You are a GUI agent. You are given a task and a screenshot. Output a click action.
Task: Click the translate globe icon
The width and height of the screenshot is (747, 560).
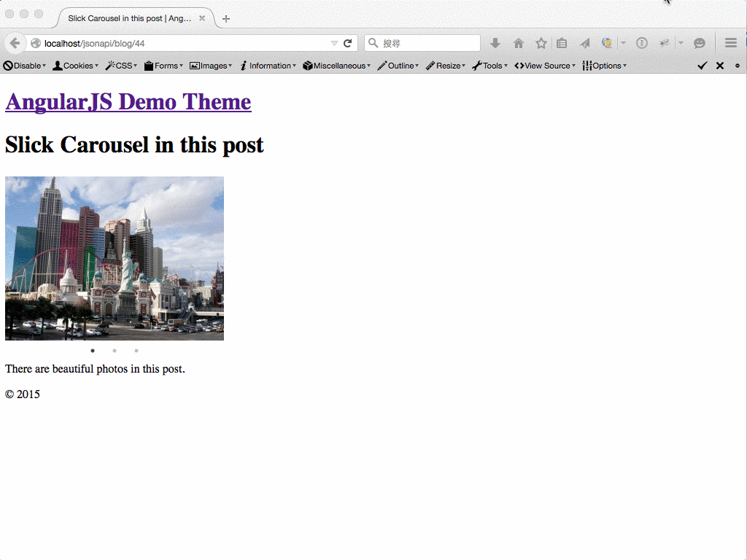coord(606,43)
